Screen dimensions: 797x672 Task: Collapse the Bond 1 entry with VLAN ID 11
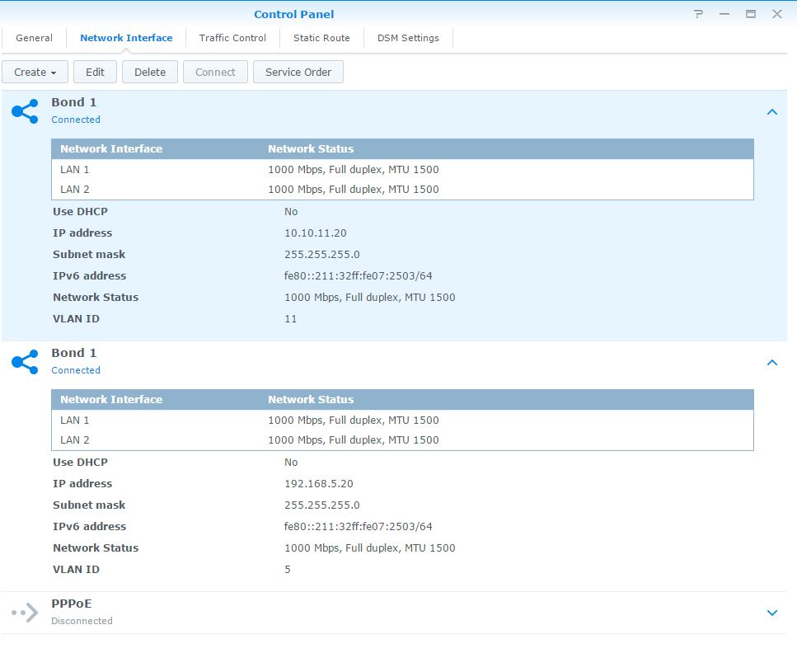click(x=772, y=112)
